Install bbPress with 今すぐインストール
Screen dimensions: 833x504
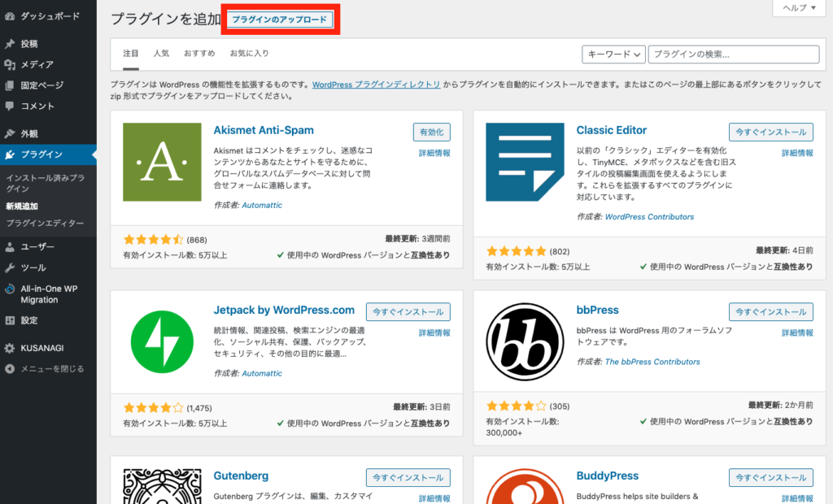coord(770,311)
